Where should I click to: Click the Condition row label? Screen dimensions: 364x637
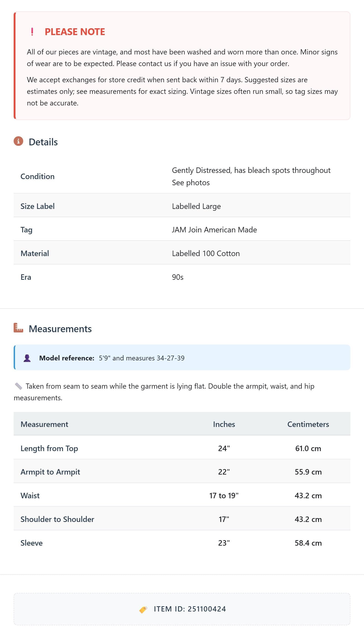[x=38, y=176]
